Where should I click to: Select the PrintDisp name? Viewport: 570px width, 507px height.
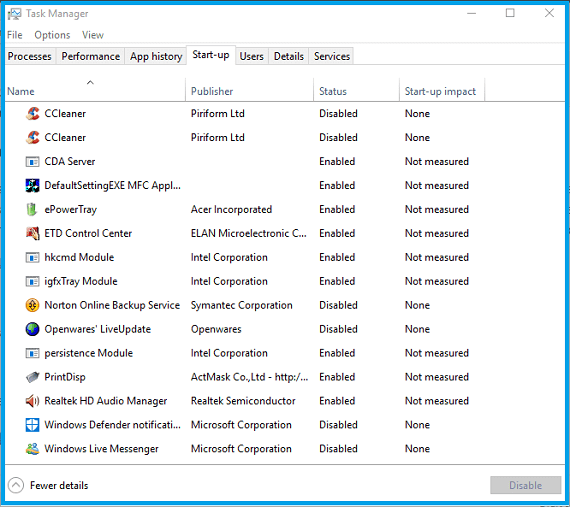65,377
